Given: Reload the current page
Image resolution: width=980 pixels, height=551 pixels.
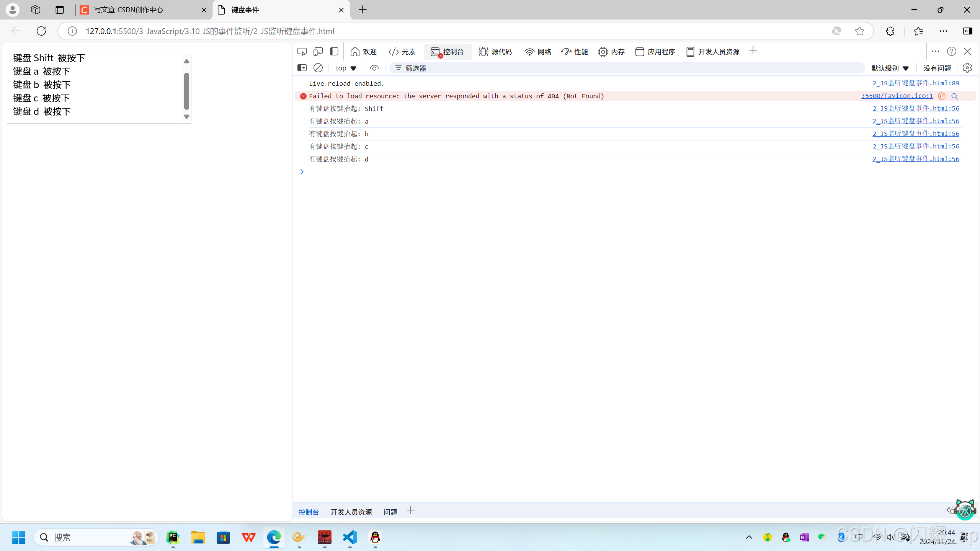Looking at the screenshot, I should [41, 31].
